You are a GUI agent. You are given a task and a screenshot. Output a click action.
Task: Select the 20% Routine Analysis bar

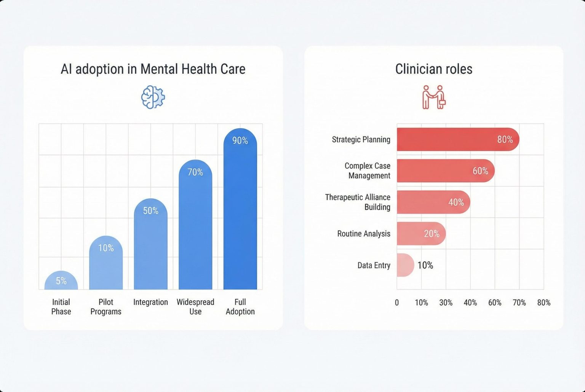click(x=420, y=234)
